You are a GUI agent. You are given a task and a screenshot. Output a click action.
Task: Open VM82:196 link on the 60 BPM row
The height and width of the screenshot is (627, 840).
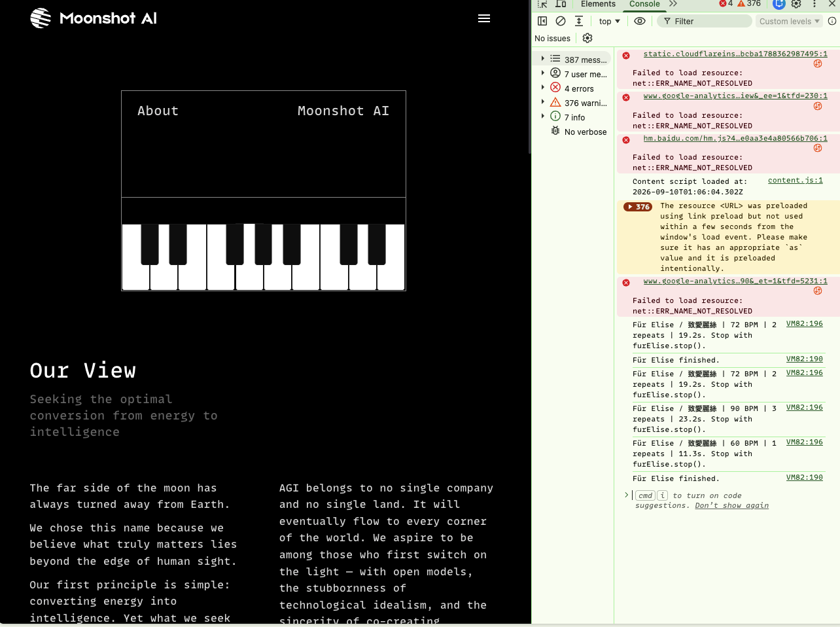click(x=805, y=442)
